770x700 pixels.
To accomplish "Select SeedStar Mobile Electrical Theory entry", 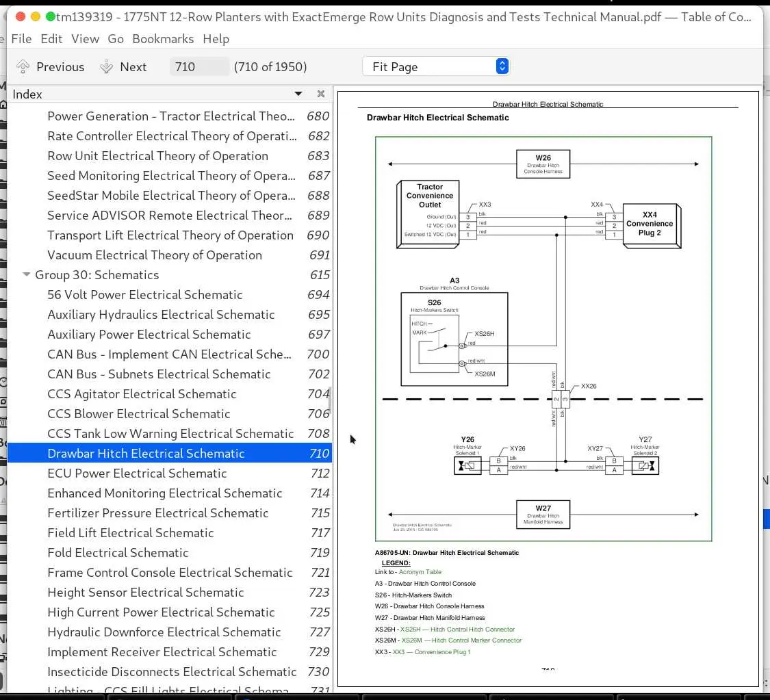I will (x=170, y=196).
